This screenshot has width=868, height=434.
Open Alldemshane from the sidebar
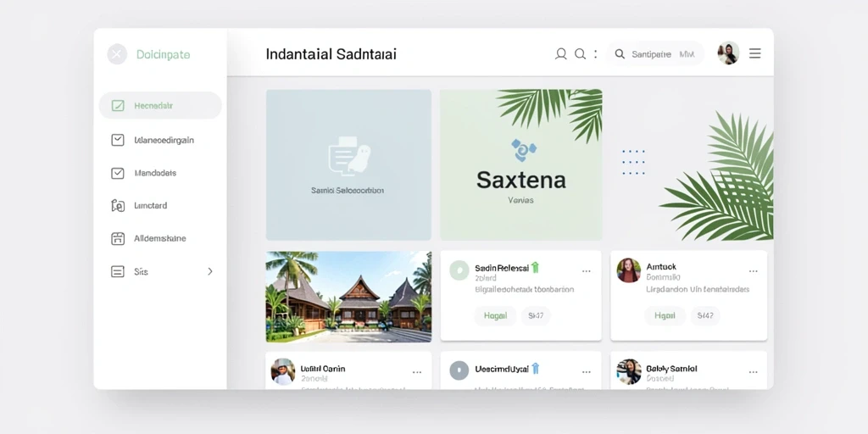[160, 238]
